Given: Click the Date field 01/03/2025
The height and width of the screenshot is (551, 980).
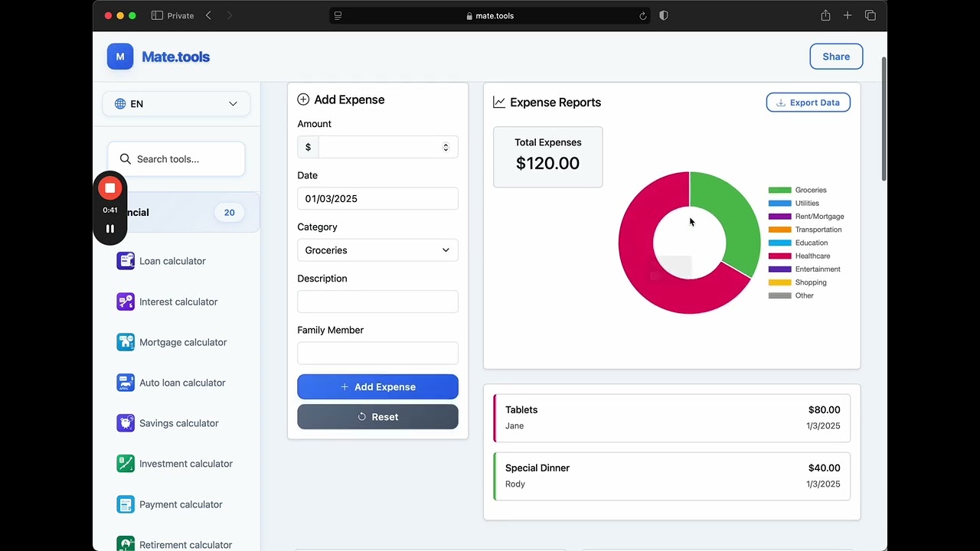Looking at the screenshot, I should point(377,199).
